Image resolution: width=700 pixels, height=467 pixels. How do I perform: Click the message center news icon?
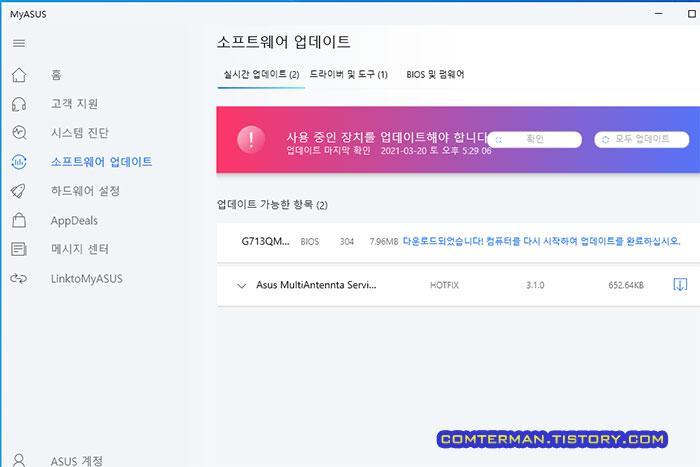pyautogui.click(x=19, y=249)
